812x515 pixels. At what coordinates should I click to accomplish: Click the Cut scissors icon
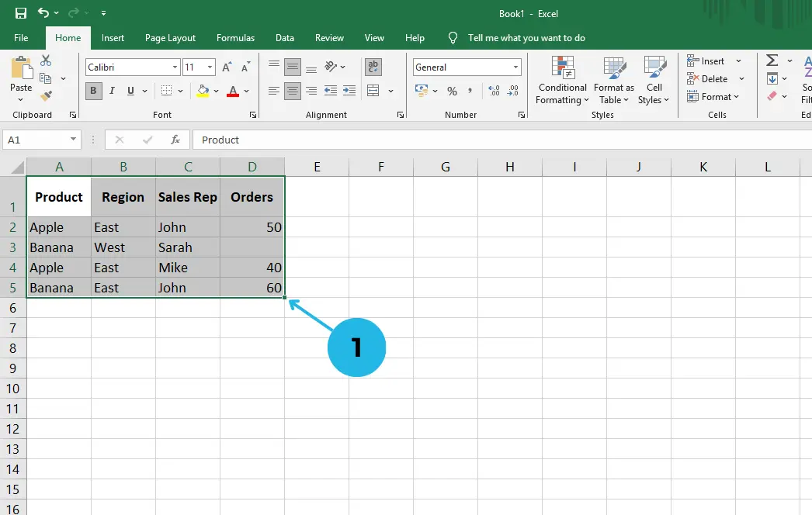46,61
